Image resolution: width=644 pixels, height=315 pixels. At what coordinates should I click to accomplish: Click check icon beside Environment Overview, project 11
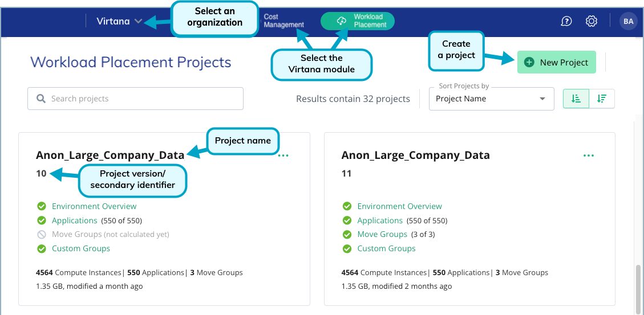point(347,206)
